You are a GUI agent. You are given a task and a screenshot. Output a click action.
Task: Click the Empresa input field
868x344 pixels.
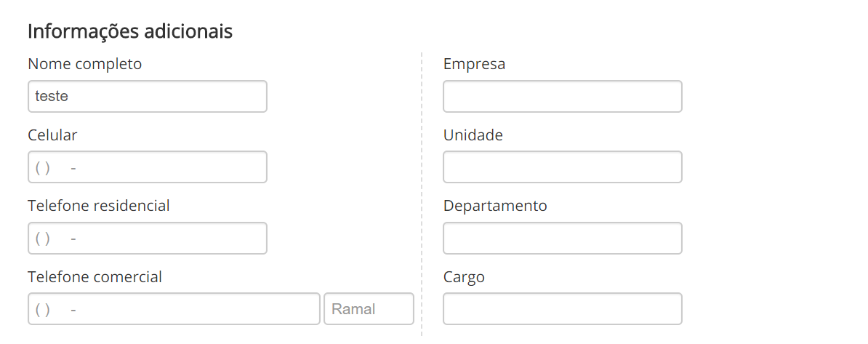point(562,97)
